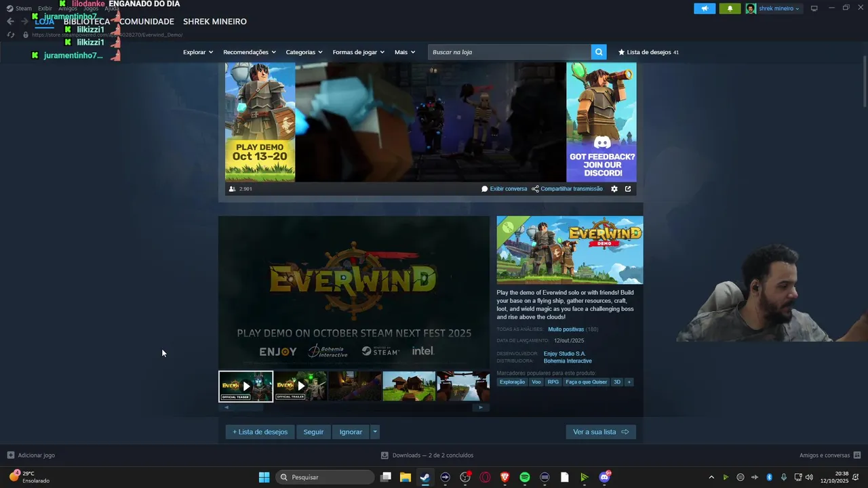Click the Faça o que Quiser tag
868x488 pixels.
coord(587,382)
